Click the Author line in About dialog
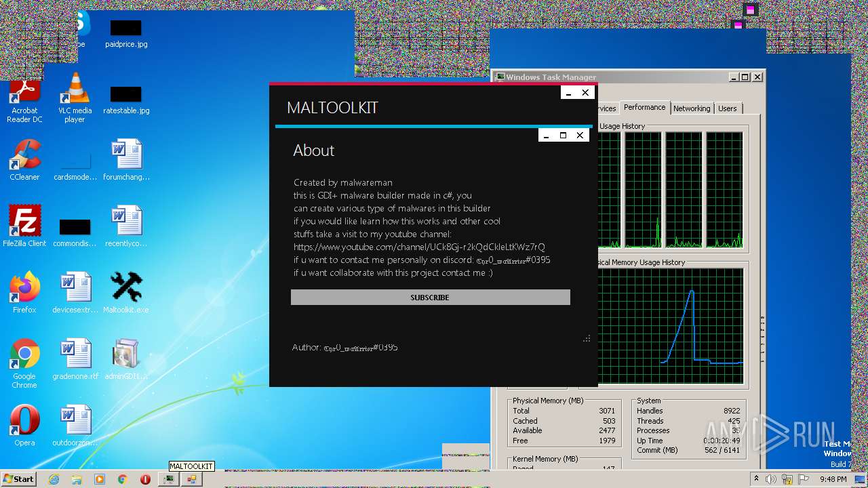This screenshot has width=868, height=488. pyautogui.click(x=345, y=347)
